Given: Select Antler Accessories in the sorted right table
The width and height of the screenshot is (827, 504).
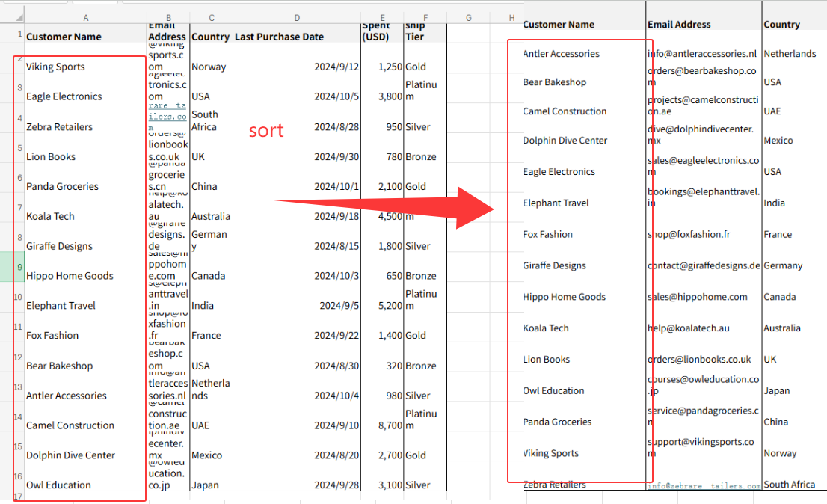Looking at the screenshot, I should pyautogui.click(x=561, y=54).
